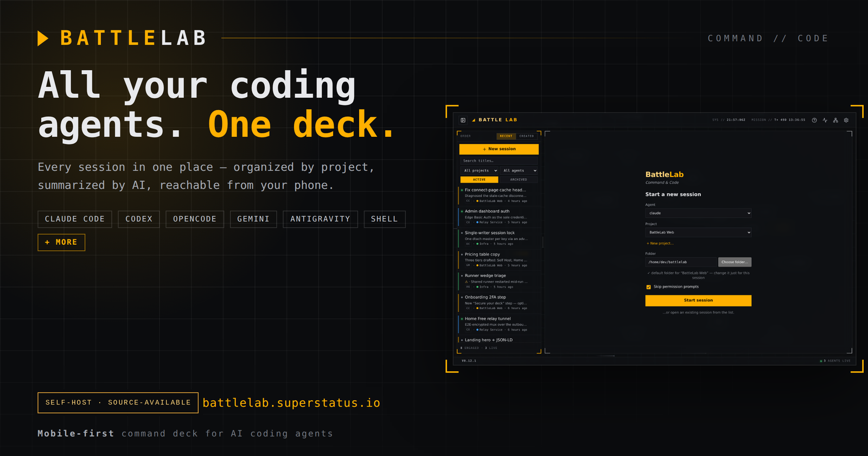
Task: Click the Battle Lab logo in app header
Action: point(494,120)
